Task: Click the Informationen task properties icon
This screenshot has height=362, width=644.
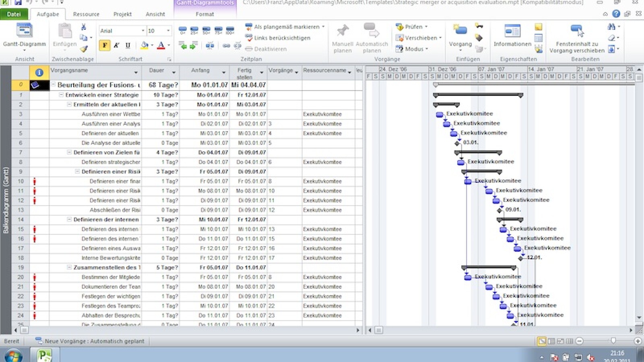Action: [x=512, y=31]
